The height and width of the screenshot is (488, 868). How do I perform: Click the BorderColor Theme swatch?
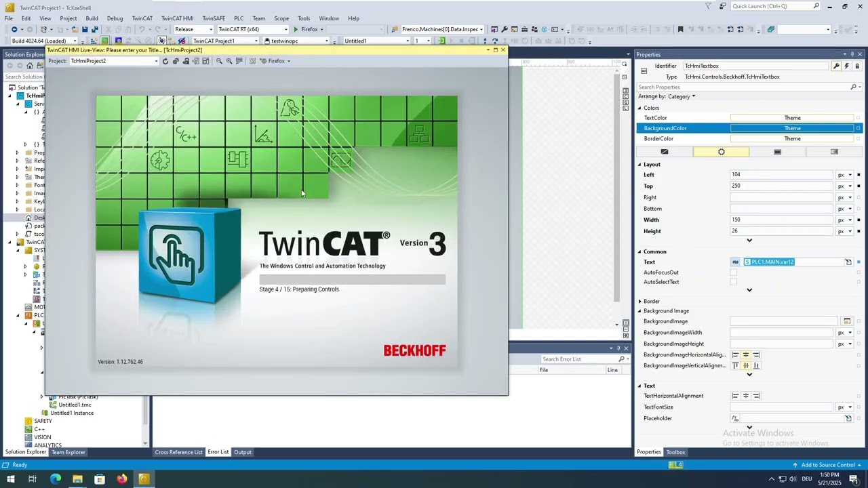coord(792,139)
